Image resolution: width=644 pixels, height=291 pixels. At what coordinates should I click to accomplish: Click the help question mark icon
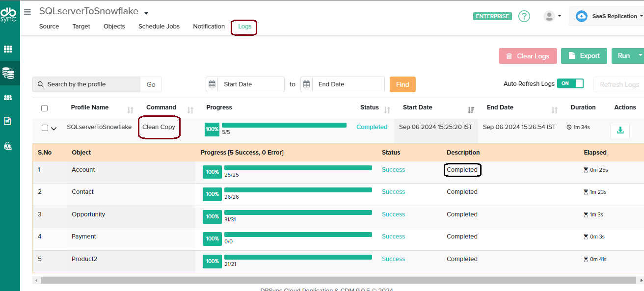tap(524, 16)
